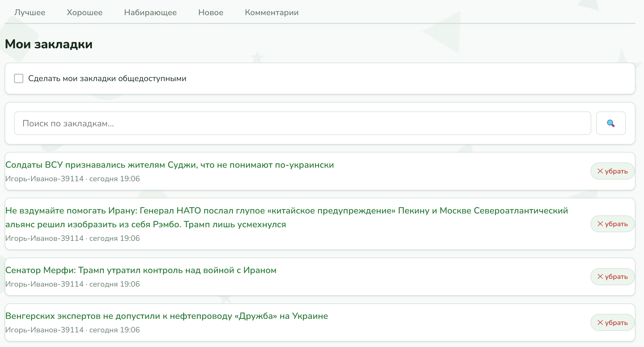Open article about ВСУ soldiers in Суджа
The width and height of the screenshot is (644, 347).
point(170,165)
